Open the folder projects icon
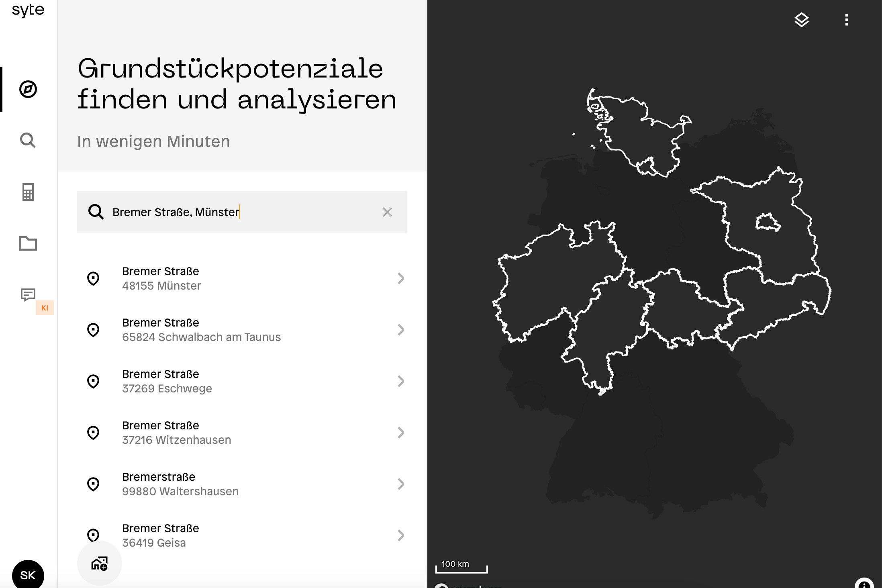Viewport: 882px width, 588px height. (28, 243)
